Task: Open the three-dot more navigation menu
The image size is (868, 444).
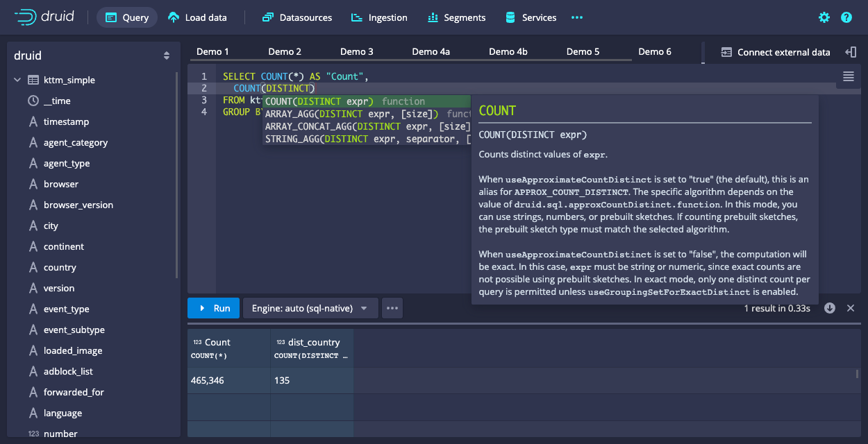Action: click(x=576, y=17)
